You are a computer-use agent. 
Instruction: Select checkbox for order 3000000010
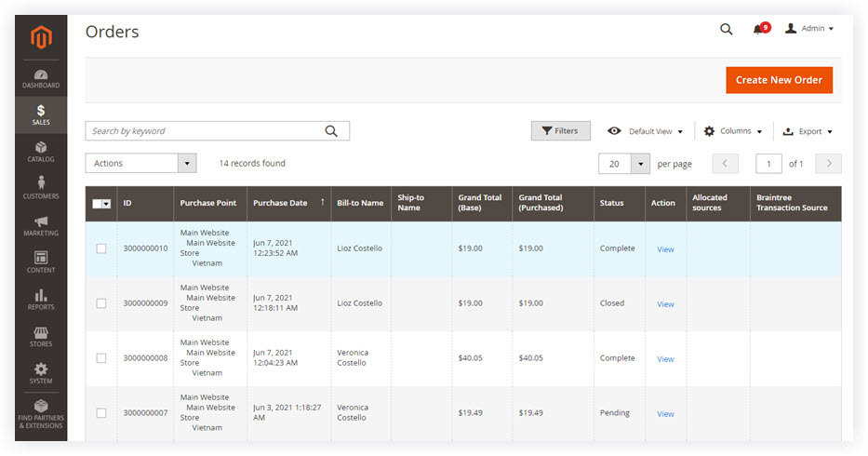click(x=101, y=248)
